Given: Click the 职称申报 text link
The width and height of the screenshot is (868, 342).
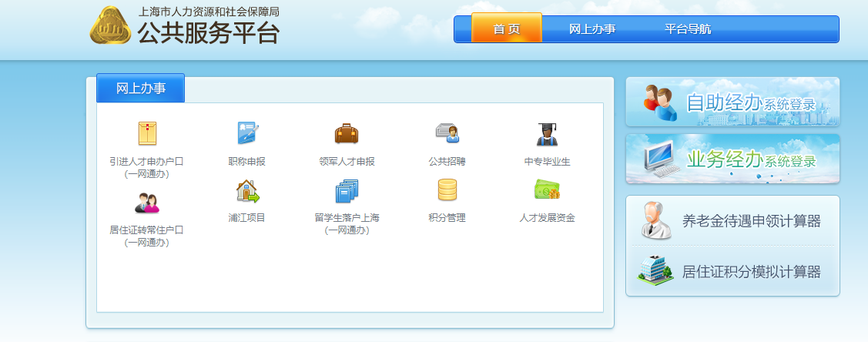Looking at the screenshot, I should 247,162.
